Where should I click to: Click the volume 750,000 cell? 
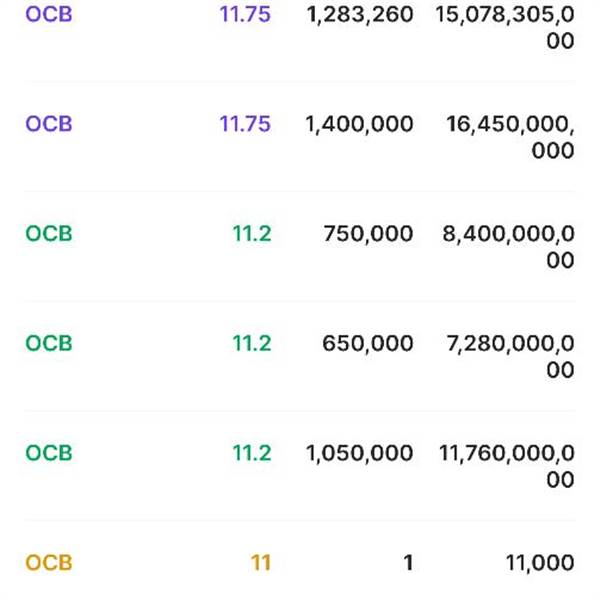pos(368,234)
